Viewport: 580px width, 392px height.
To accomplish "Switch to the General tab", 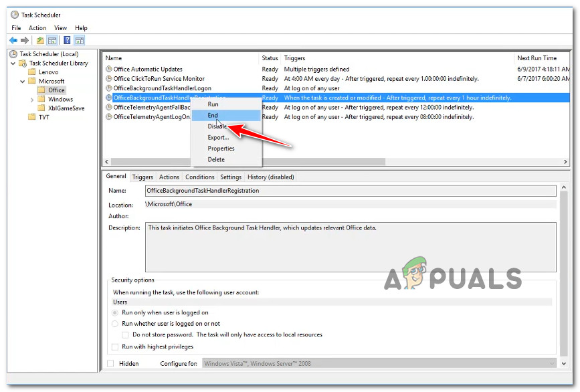I will (116, 177).
